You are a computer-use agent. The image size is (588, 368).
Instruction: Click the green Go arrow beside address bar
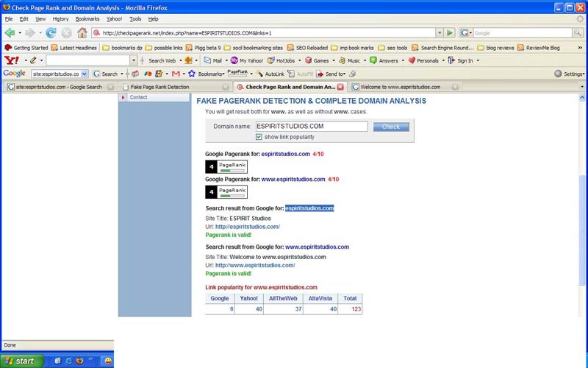click(x=450, y=33)
